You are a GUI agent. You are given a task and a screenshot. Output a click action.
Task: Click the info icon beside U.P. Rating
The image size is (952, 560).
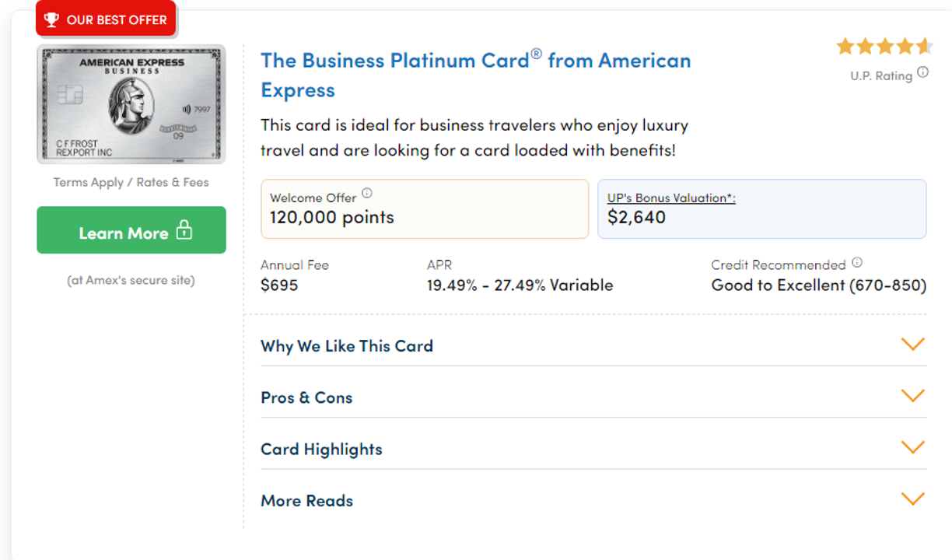pos(922,72)
